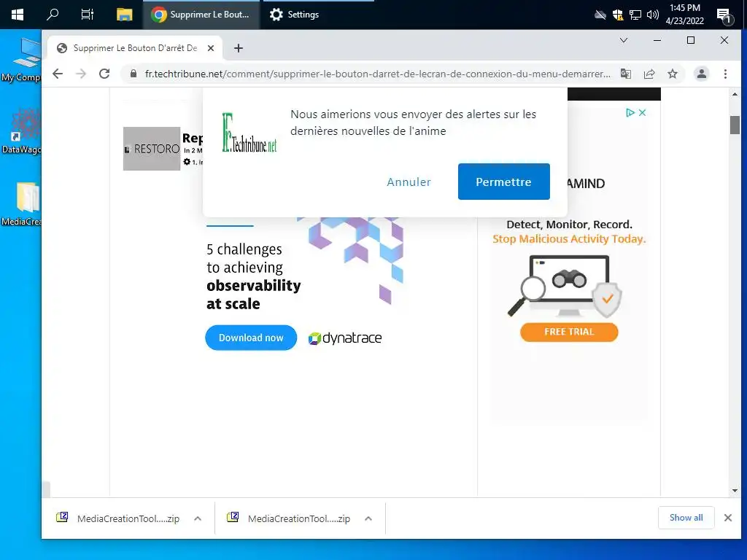This screenshot has width=747, height=560.
Task: Close the downloads bar
Action: pos(727,518)
